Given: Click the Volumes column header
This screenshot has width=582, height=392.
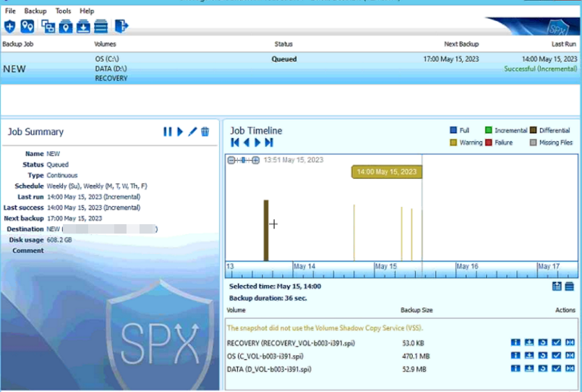Looking at the screenshot, I should coord(105,44).
